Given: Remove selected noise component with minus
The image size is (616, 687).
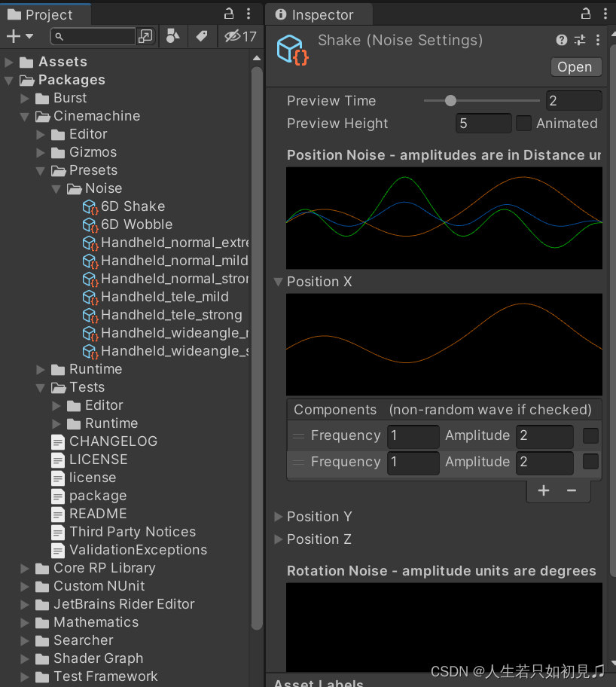Looking at the screenshot, I should pos(572,490).
